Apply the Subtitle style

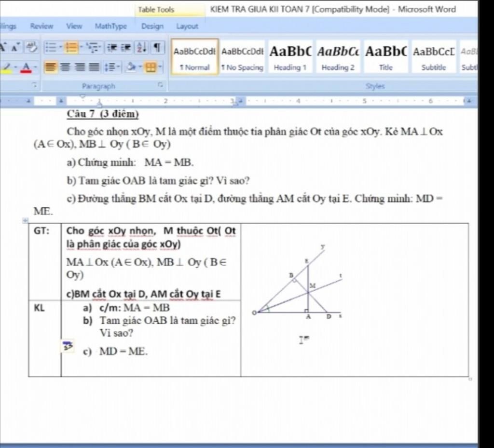click(434, 57)
